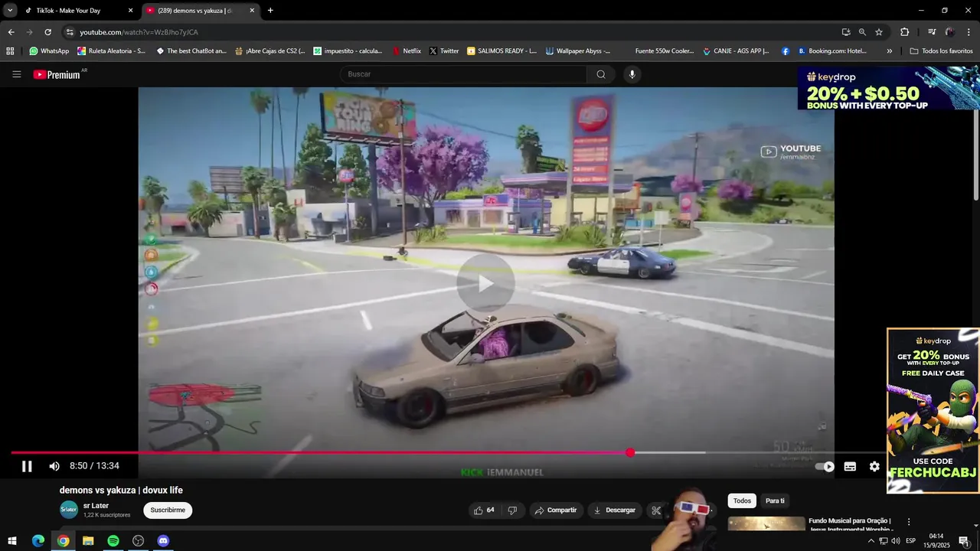Open the system volume tray icon

point(895,541)
